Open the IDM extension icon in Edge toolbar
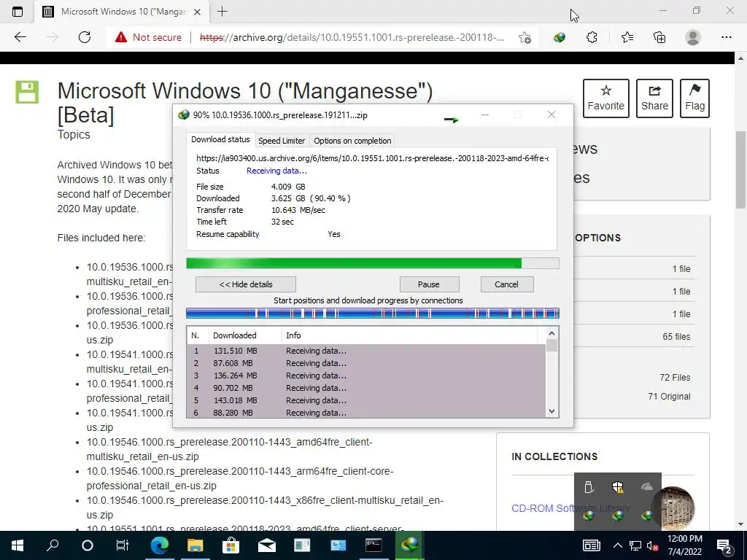Screen dimensions: 747x560 (560, 37)
